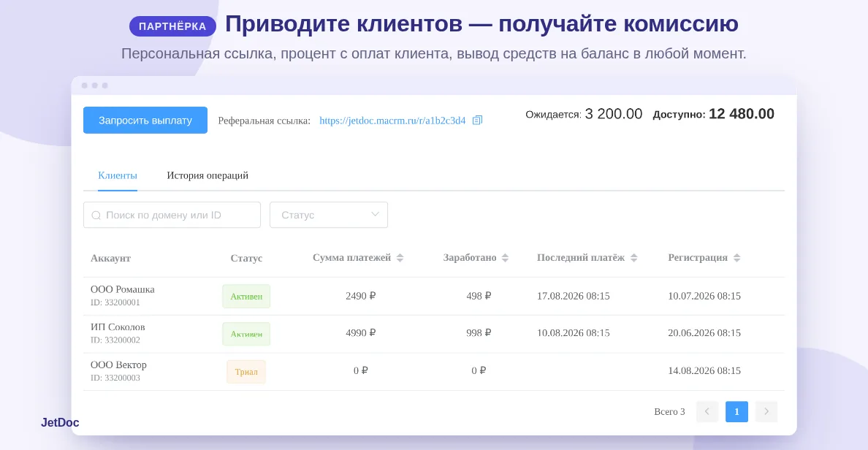Sort by Сумма платежей column arrows
This screenshot has width=868, height=450.
point(400,258)
